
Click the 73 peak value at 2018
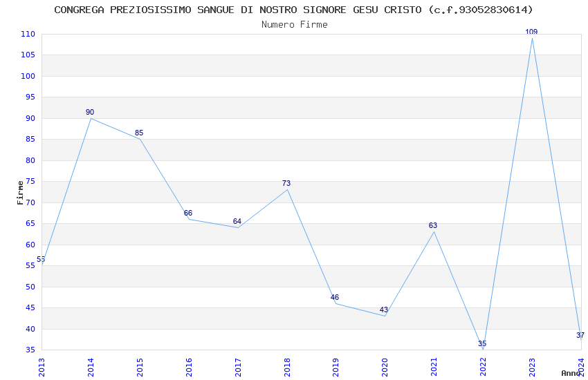[286, 183]
